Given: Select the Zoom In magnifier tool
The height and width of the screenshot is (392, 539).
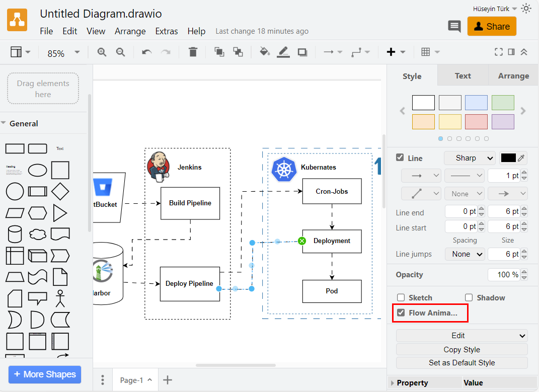Looking at the screenshot, I should pos(102,51).
